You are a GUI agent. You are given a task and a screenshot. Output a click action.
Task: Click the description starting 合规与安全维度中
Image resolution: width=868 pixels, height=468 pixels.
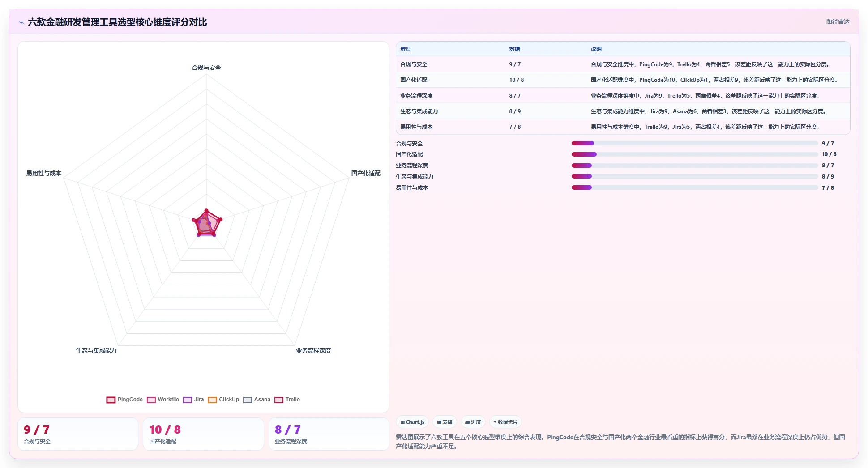711,64
